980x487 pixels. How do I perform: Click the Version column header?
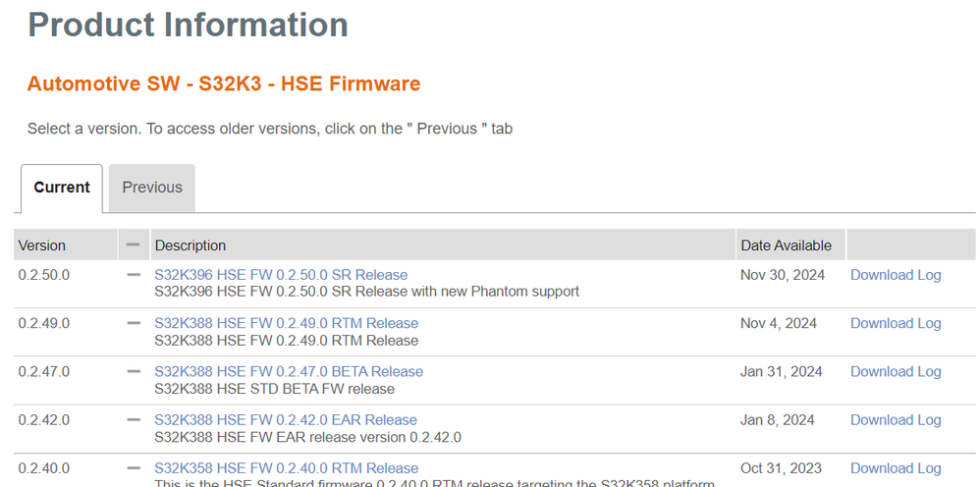point(42,245)
